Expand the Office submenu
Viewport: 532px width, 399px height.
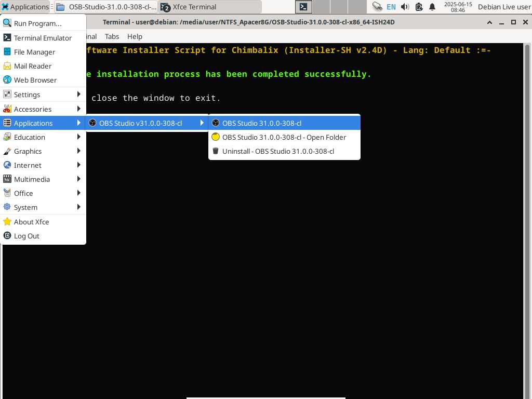pos(43,193)
